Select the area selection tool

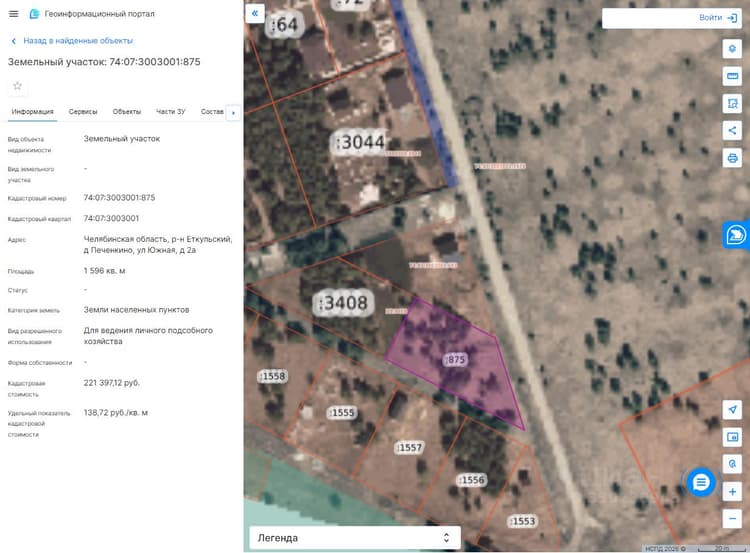coord(732,103)
